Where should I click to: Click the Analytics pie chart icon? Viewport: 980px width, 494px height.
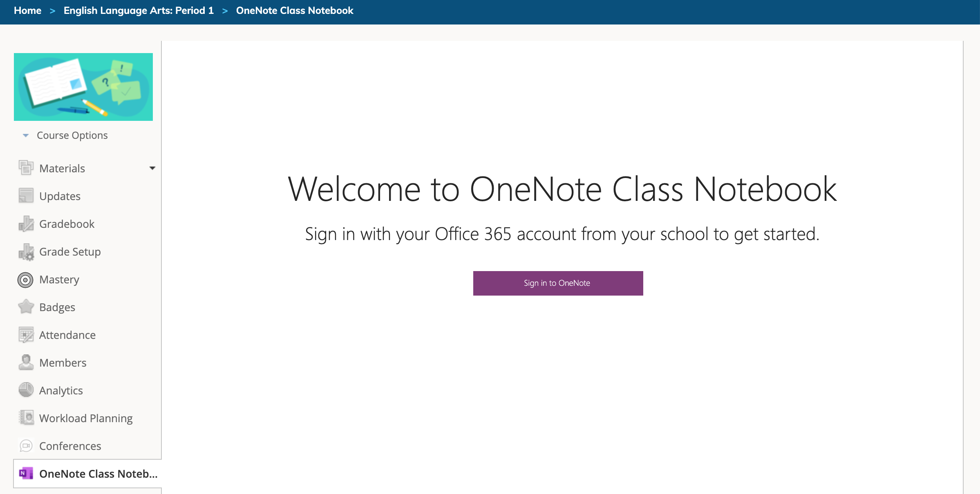[x=26, y=390]
